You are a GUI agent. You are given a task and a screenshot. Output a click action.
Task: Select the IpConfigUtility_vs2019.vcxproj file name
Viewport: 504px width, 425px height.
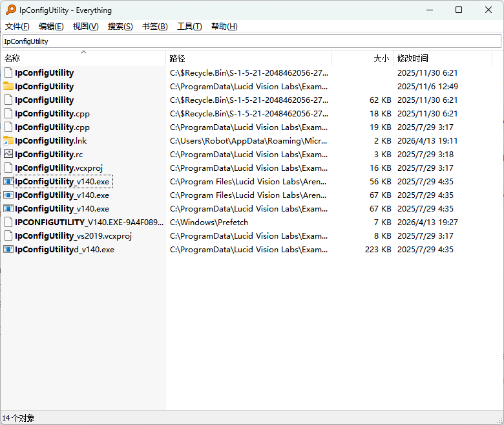point(73,236)
